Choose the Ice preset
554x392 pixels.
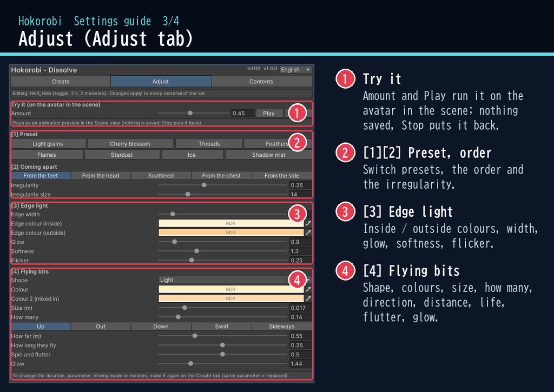pos(192,155)
